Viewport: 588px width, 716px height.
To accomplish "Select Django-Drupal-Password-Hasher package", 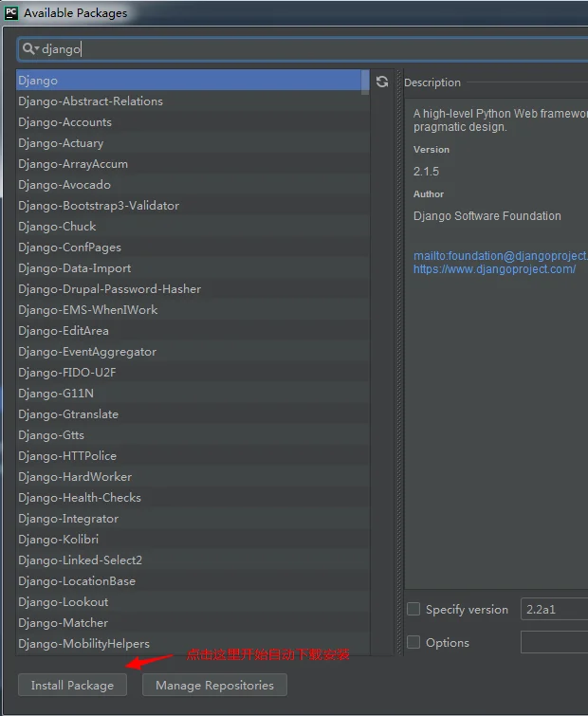I will (x=193, y=289).
